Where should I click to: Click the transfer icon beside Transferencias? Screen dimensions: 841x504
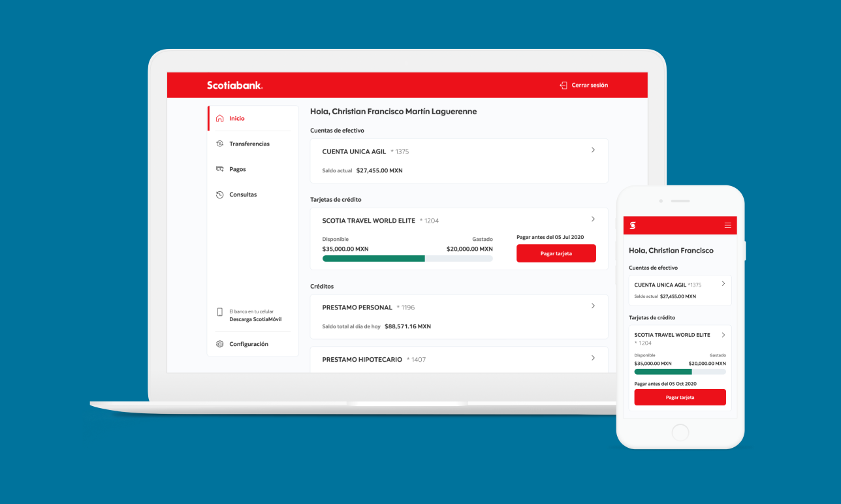[220, 144]
